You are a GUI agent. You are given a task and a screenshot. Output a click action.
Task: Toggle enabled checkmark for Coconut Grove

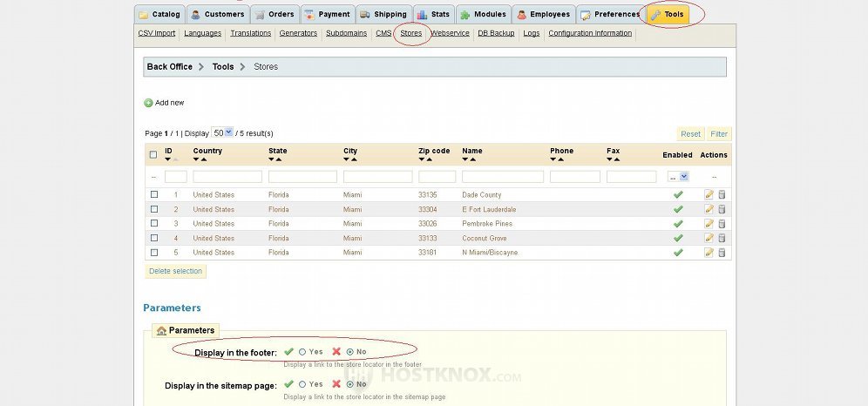[678, 238]
